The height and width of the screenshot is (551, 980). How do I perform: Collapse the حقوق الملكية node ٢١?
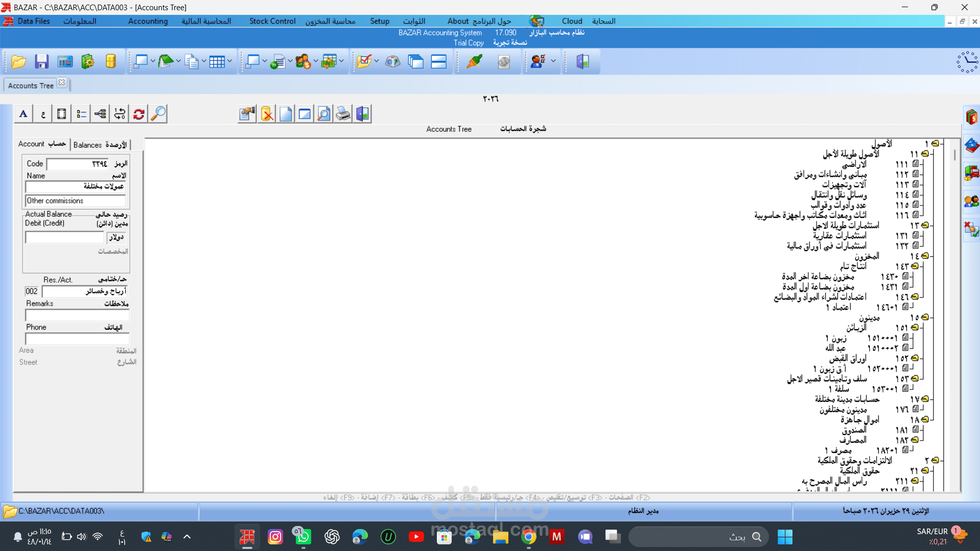coord(925,471)
